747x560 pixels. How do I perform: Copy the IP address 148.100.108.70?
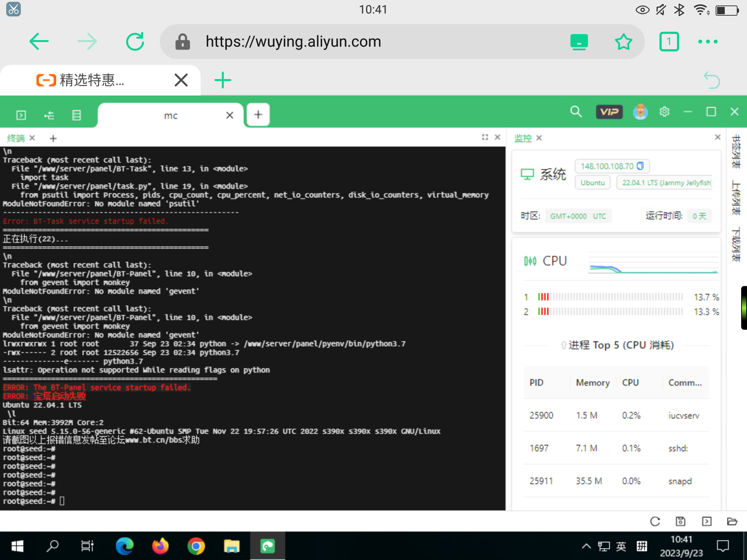[640, 166]
